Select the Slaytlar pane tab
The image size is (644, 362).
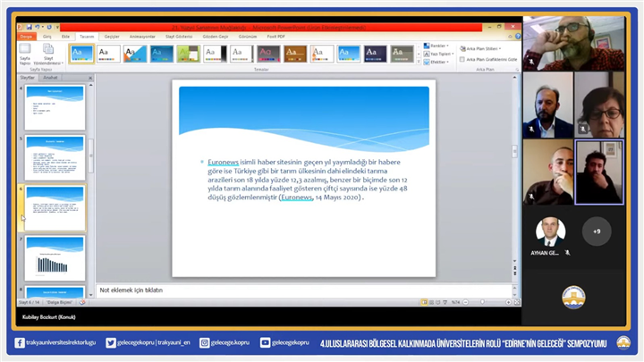click(28, 78)
